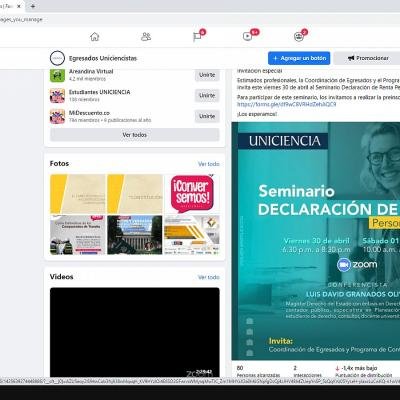
Task: Open a new browser tab with plus
Action: pos(33,6)
